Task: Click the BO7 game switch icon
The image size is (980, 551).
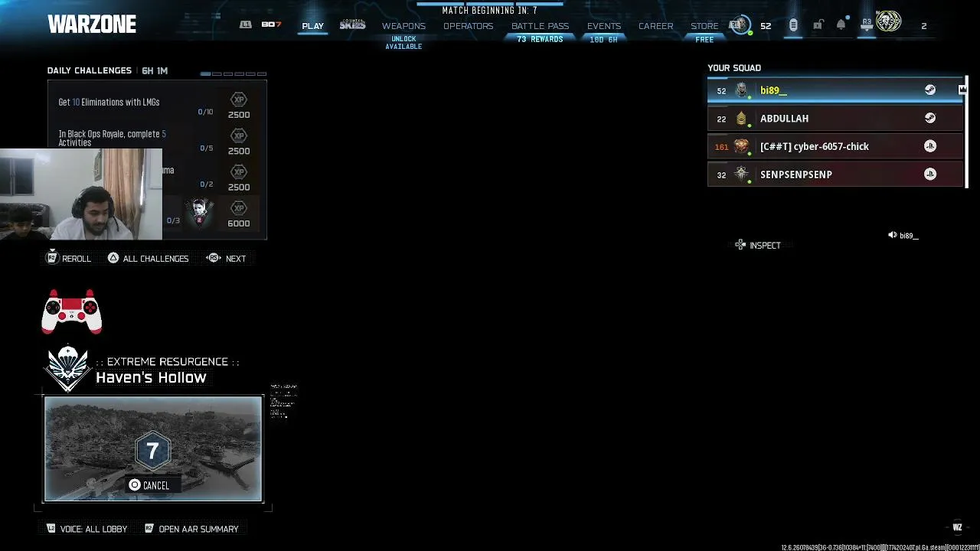Action: [271, 24]
